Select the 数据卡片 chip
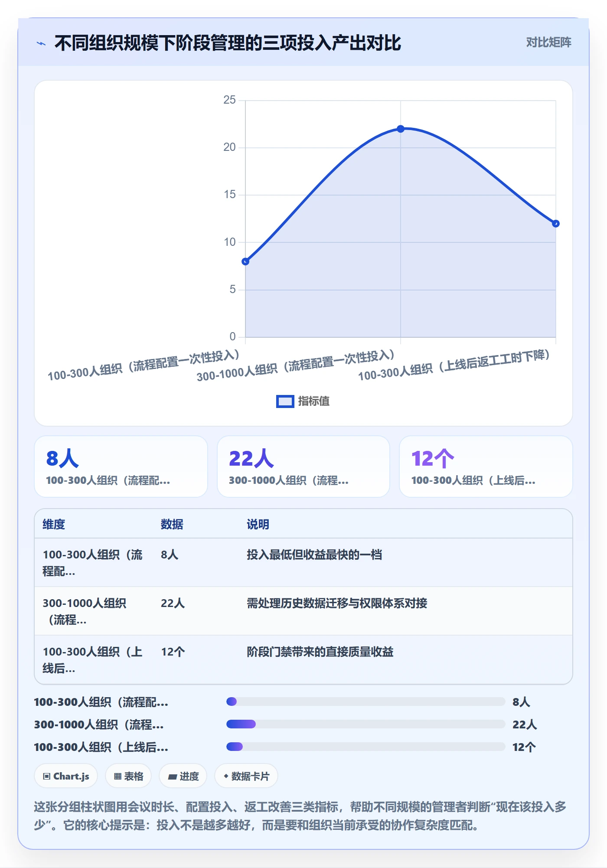607x868 pixels. tap(246, 776)
